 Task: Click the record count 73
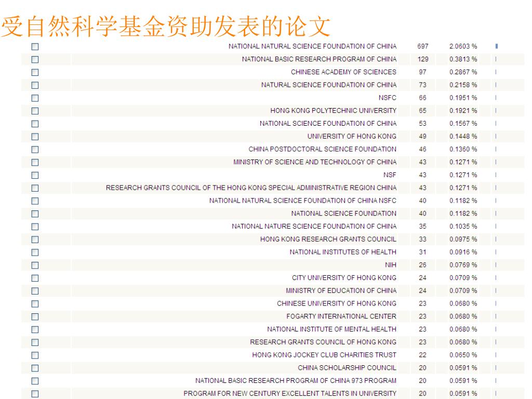(422, 85)
